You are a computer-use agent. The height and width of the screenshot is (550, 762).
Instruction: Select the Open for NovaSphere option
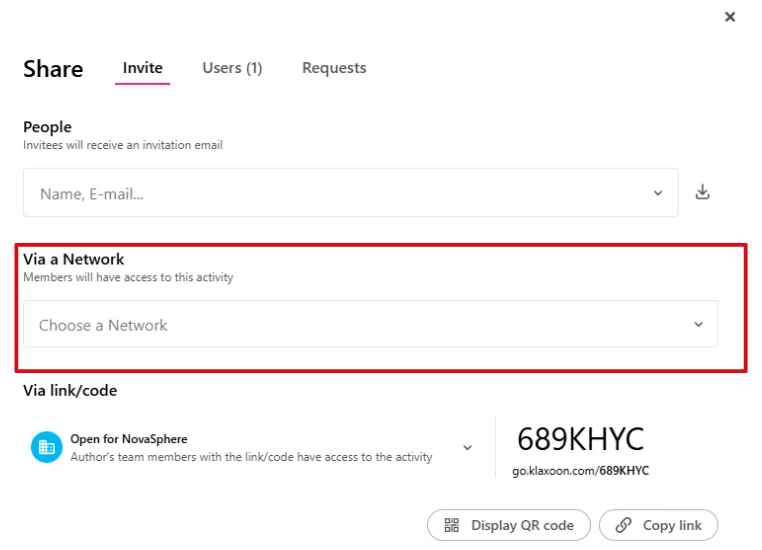(x=129, y=439)
